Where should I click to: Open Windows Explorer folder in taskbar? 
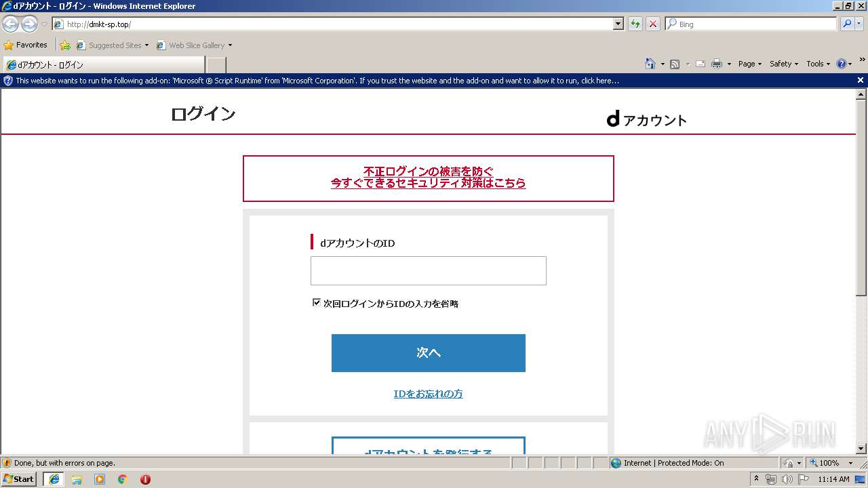(77, 479)
